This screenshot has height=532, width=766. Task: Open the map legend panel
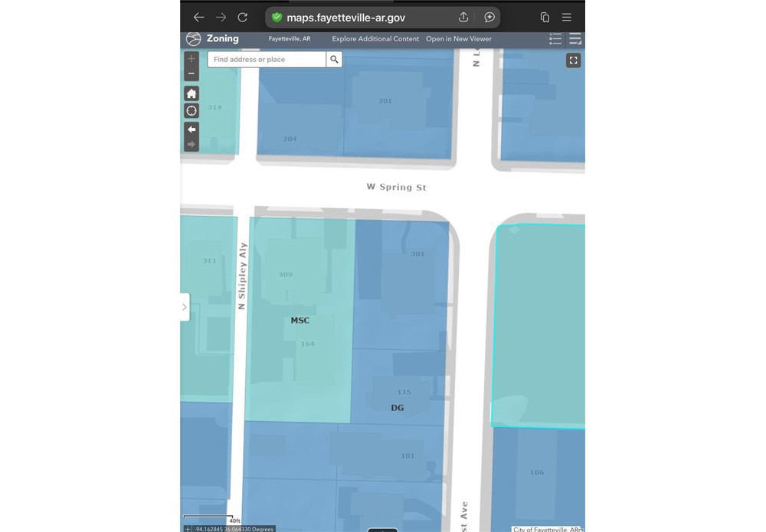point(555,39)
